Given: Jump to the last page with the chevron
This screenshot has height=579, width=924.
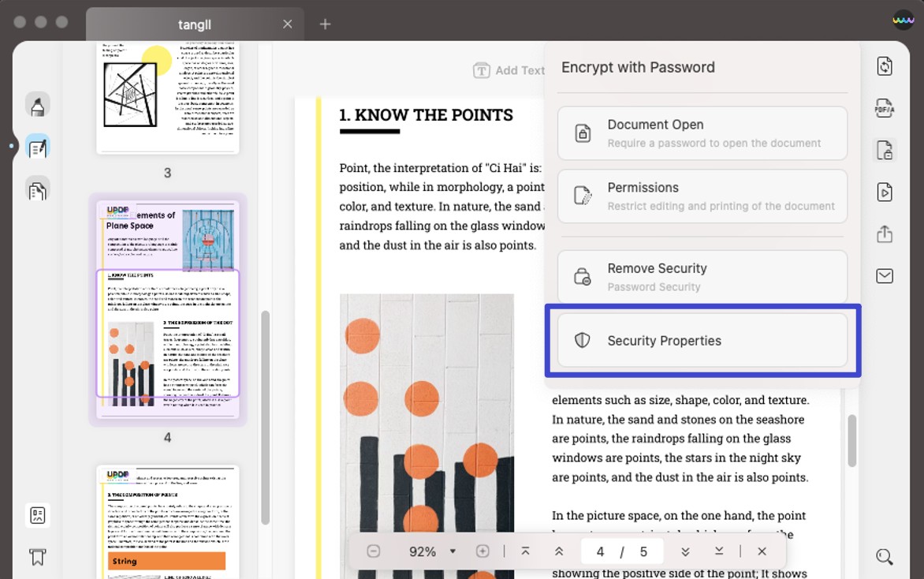Looking at the screenshot, I should 718,551.
